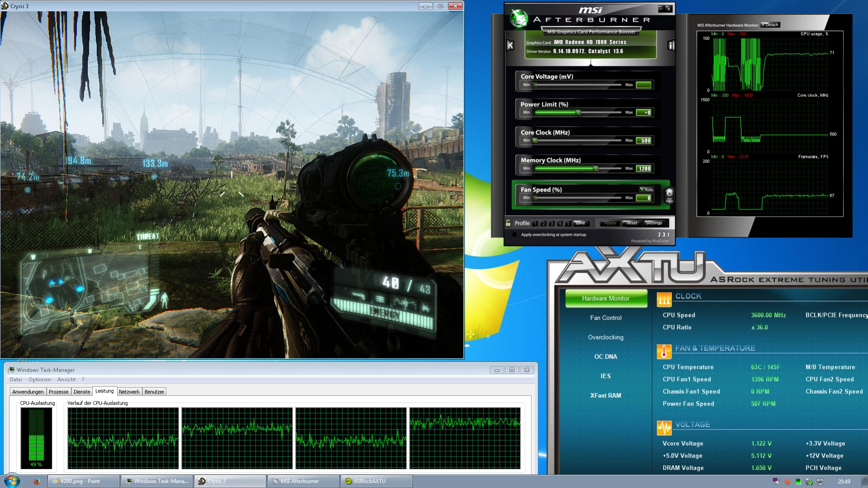The image size is (868, 488).
Task: Click the orange Origin tray icon
Action: (787, 482)
